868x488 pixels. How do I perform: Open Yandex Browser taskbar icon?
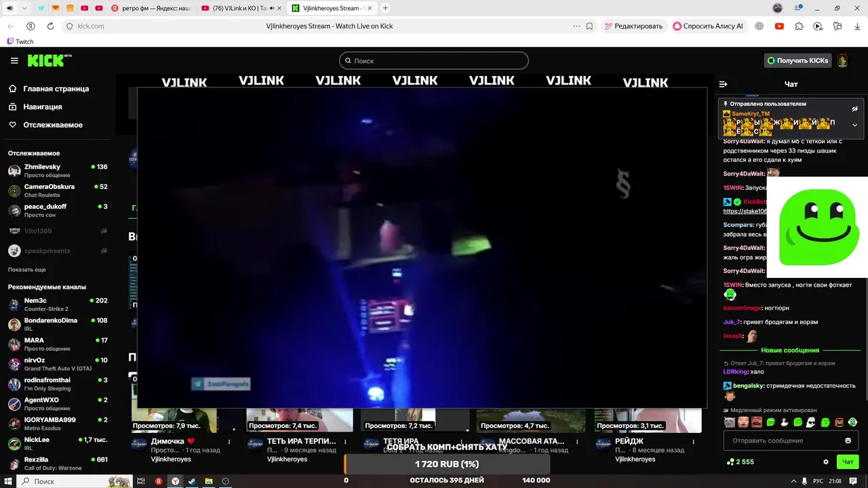pos(175,481)
